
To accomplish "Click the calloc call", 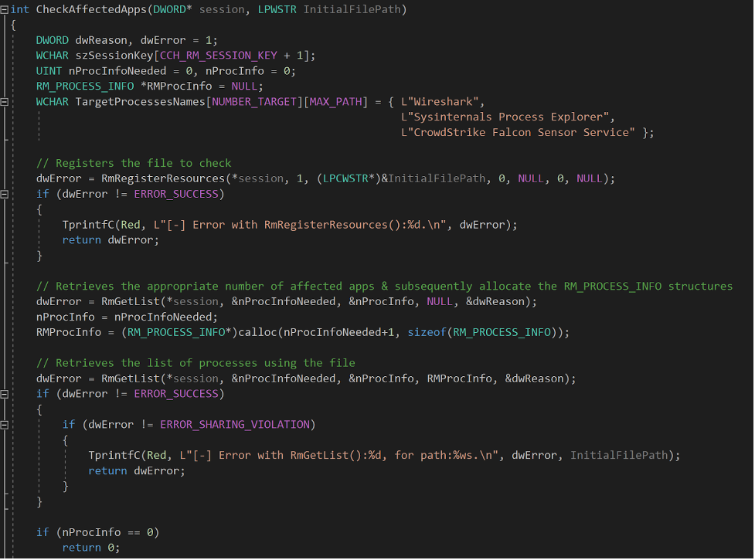I will tap(257, 332).
